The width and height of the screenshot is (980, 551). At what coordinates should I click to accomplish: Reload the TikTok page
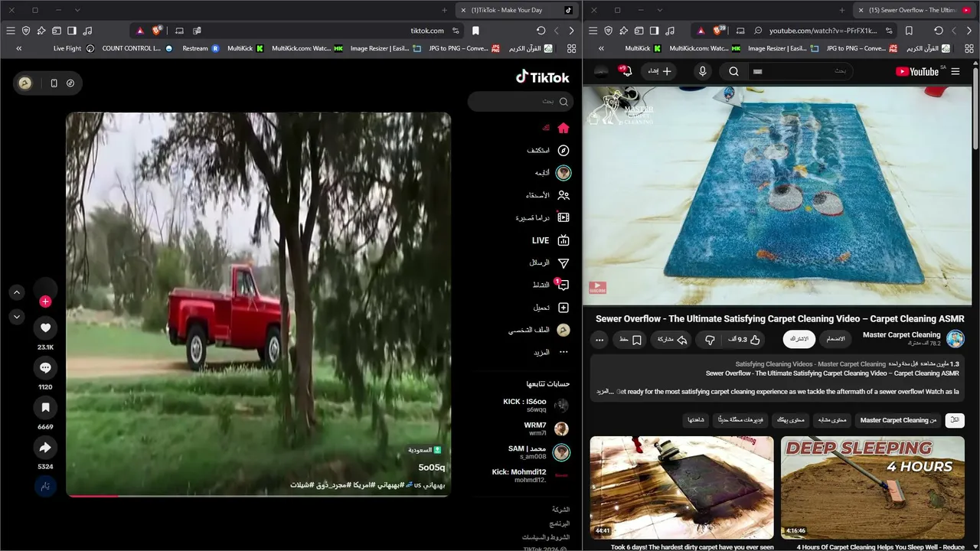(541, 31)
